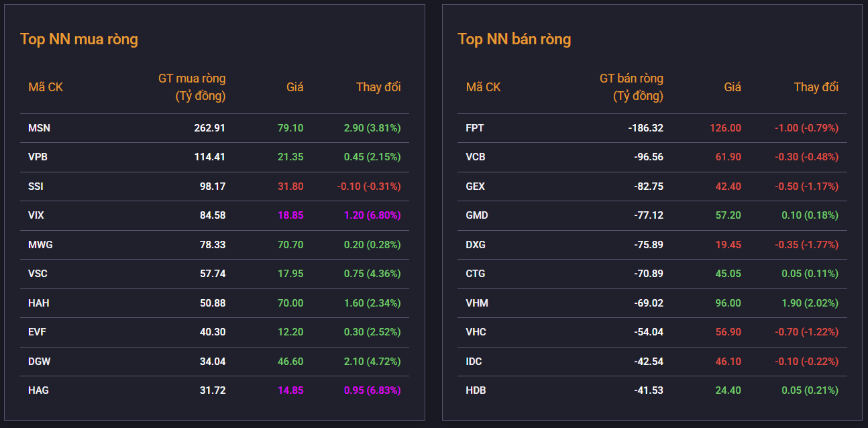Screen dimensions: 868x428
Task: Click 'Thay đổi' header in net sellers table
Action: (816, 87)
